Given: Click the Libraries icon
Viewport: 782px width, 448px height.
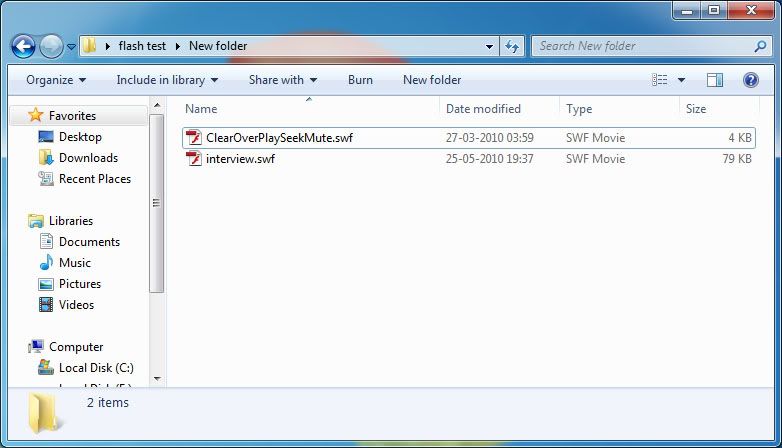Looking at the screenshot, I should pos(36,221).
